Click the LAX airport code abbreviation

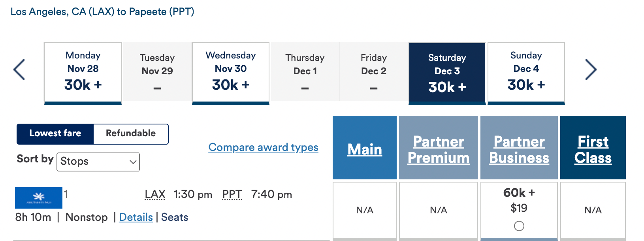pos(155,194)
